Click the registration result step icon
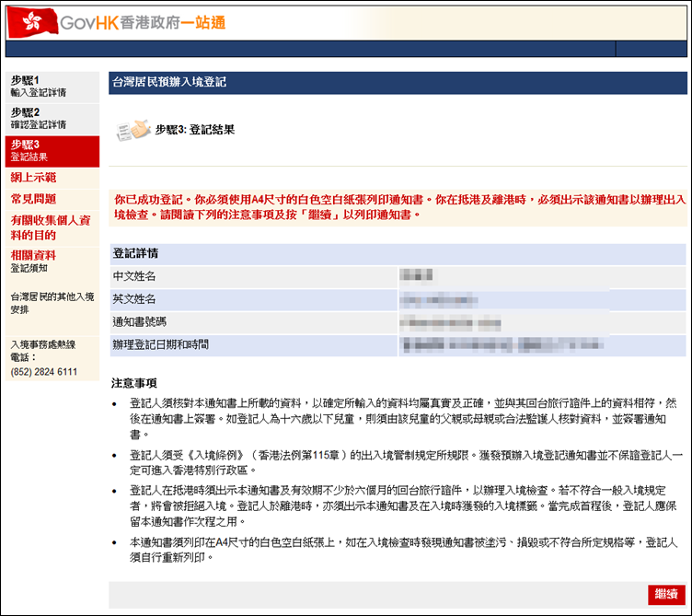 133,130
